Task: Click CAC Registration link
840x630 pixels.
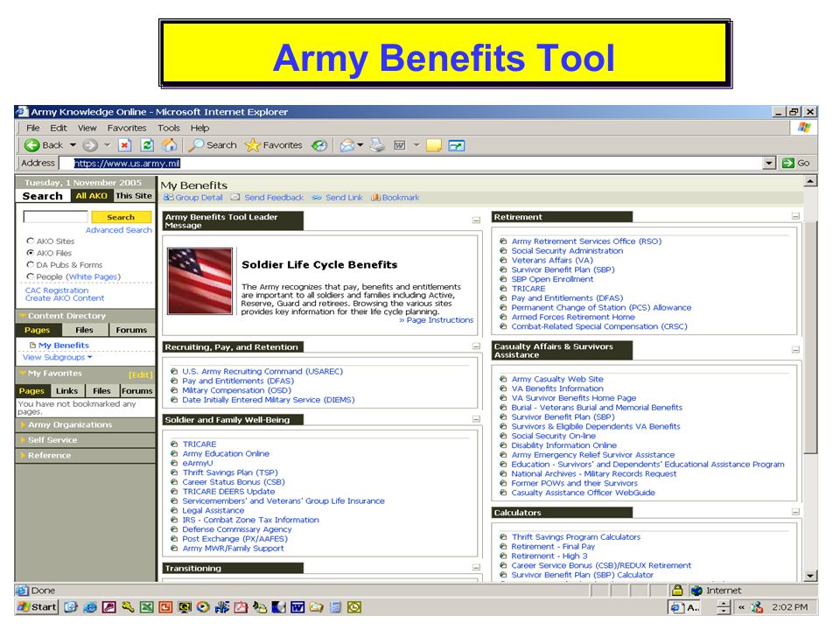Action: pyautogui.click(x=57, y=290)
